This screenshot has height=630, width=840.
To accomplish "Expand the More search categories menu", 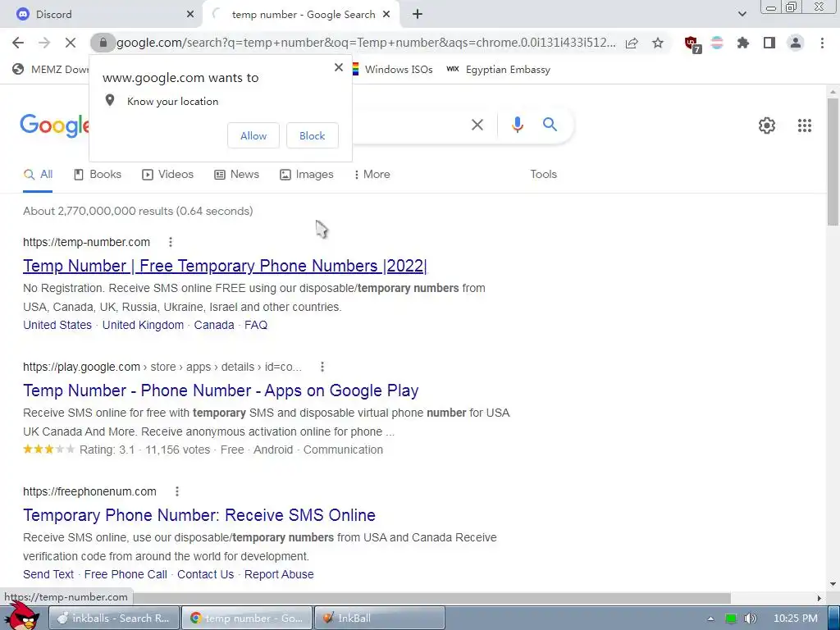I will (x=372, y=175).
